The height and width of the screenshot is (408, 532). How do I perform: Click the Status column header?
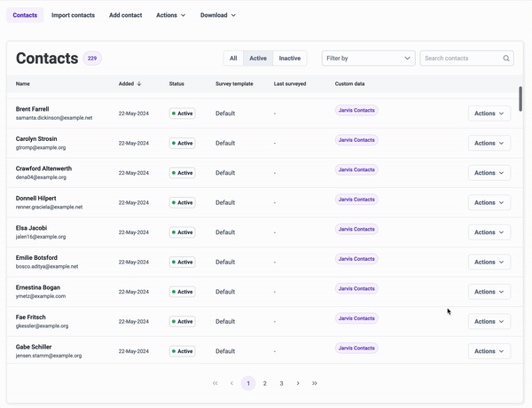coord(176,84)
